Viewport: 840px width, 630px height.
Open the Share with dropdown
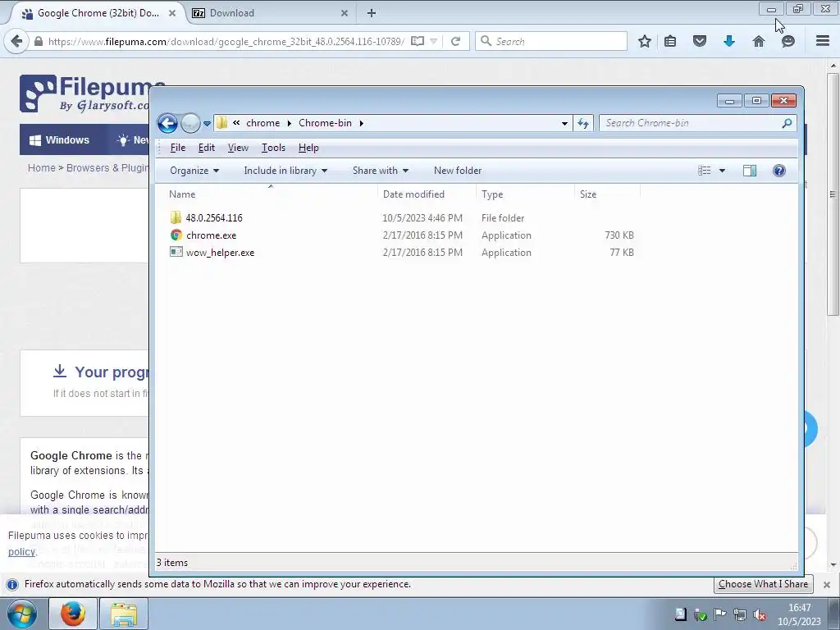[x=381, y=171]
